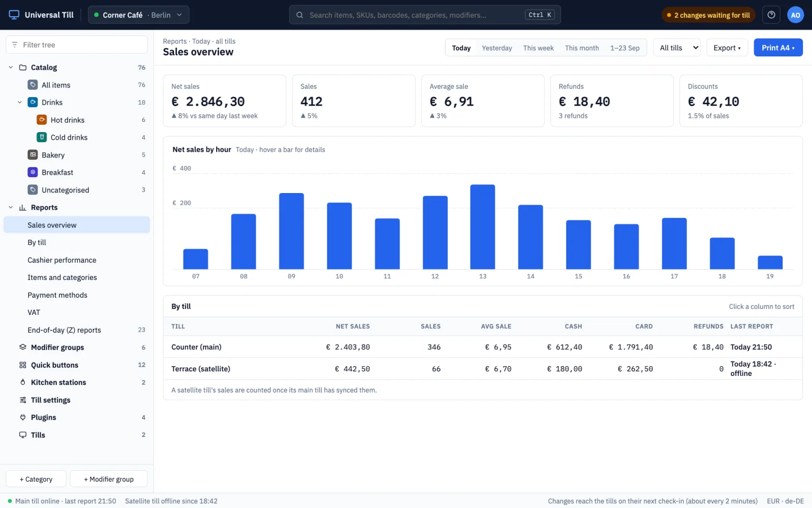812x508 pixels.
Task: Open the All tills dropdown
Action: click(677, 48)
